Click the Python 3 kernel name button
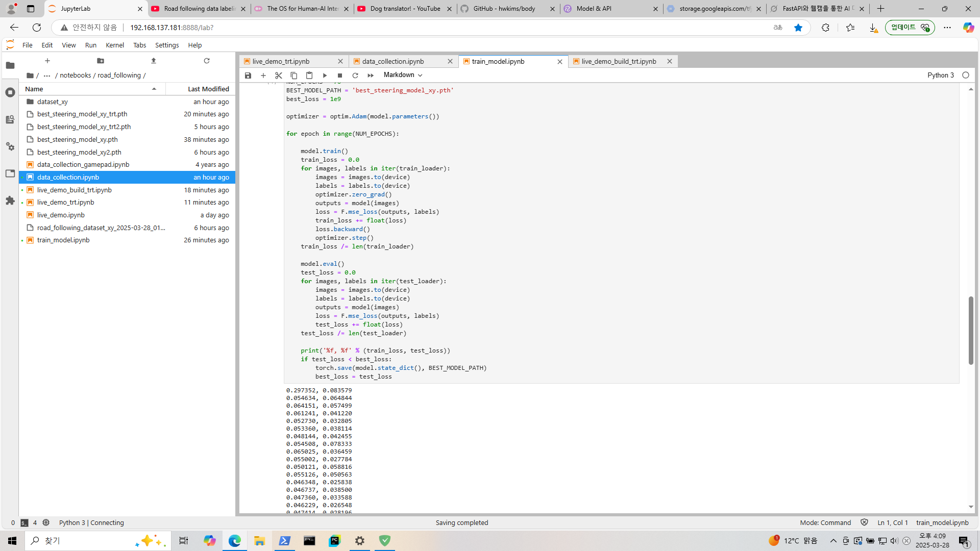Viewport: 980px width, 551px height. (x=940, y=75)
